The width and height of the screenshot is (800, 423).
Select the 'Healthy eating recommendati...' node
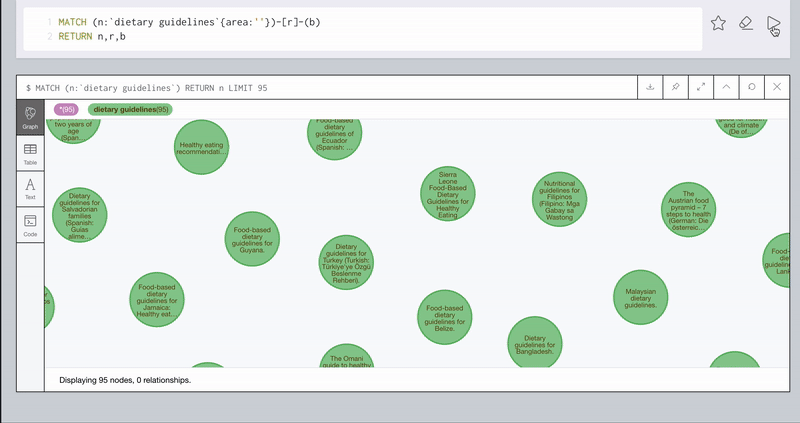[202, 147]
